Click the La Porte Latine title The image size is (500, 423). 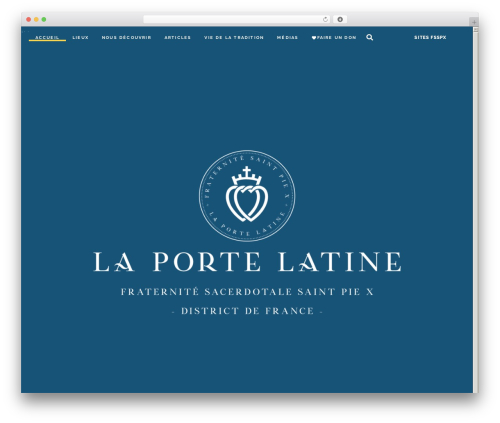[x=247, y=262]
